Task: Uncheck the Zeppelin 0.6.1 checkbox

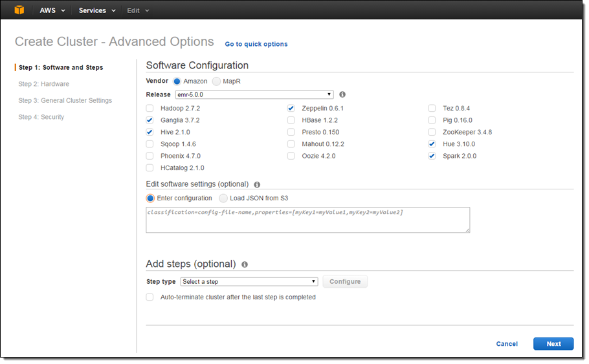Action: 291,109
